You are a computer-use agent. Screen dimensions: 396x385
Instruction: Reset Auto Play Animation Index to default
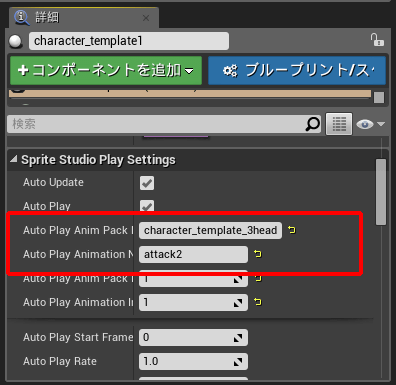point(257,302)
